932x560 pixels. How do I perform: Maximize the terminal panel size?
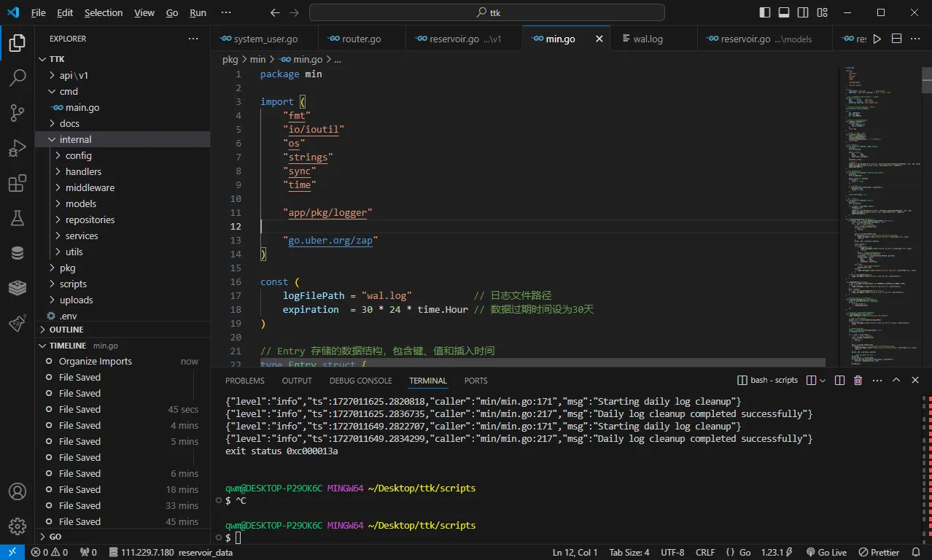tap(896, 380)
